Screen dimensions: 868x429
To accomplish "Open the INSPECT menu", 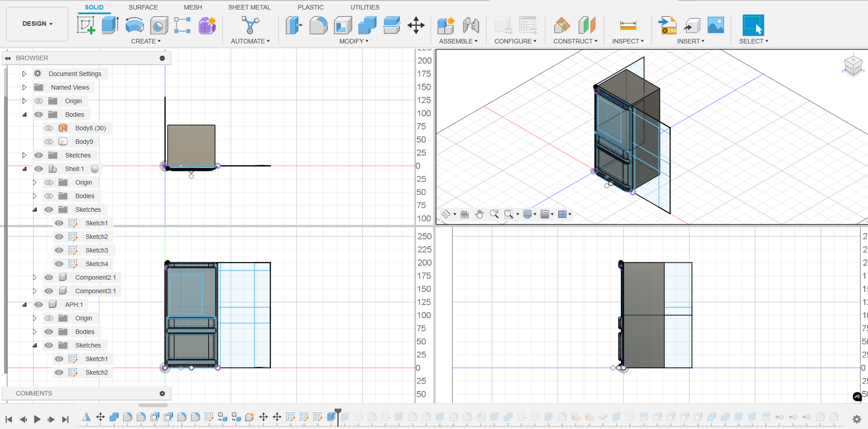I will coord(628,41).
